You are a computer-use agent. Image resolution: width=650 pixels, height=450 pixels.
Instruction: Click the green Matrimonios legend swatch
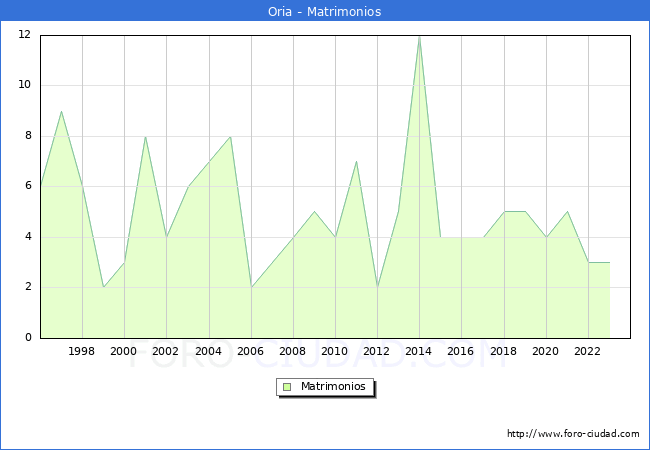[287, 386]
